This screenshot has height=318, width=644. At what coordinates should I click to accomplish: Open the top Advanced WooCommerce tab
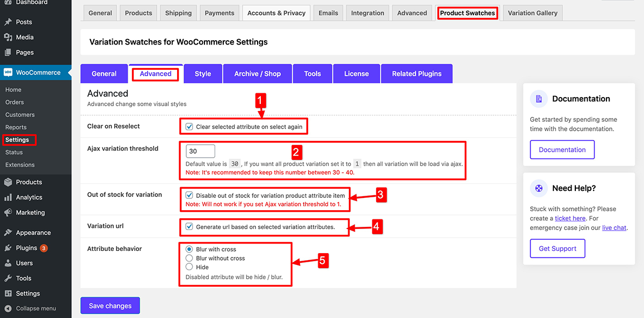[x=412, y=13]
